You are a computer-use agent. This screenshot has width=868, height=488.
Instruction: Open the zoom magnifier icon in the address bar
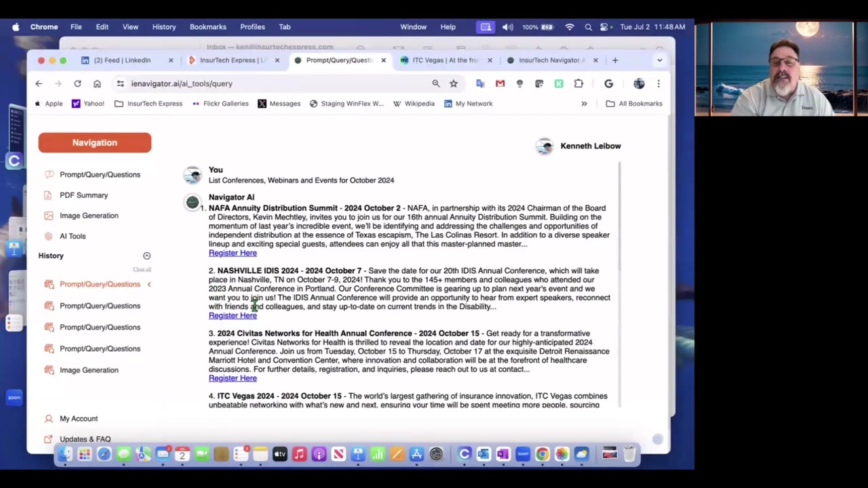click(x=436, y=83)
